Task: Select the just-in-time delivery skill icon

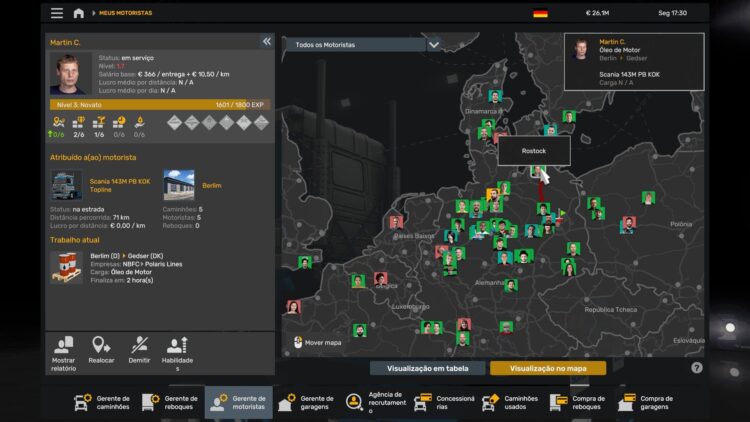Action: coord(119,123)
